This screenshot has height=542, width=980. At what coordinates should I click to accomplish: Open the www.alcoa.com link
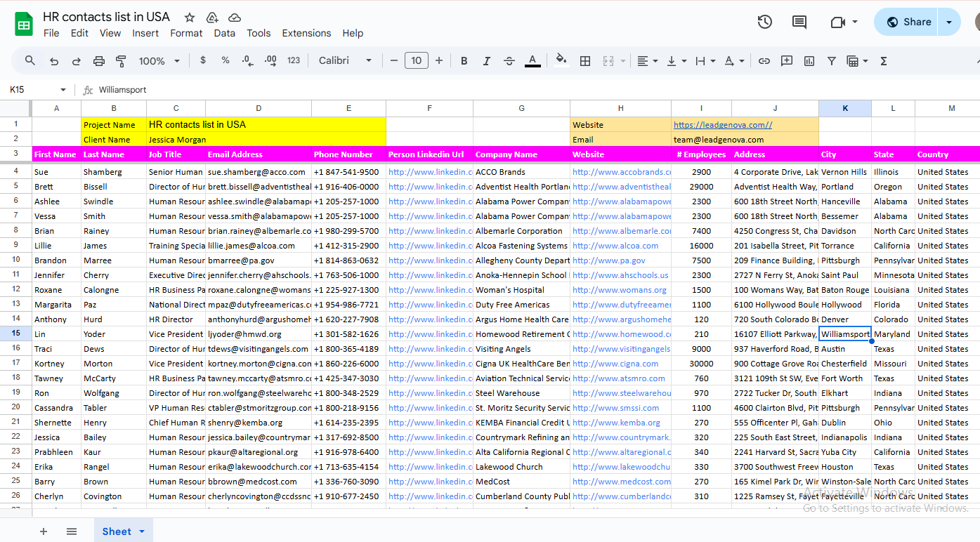[x=615, y=246]
